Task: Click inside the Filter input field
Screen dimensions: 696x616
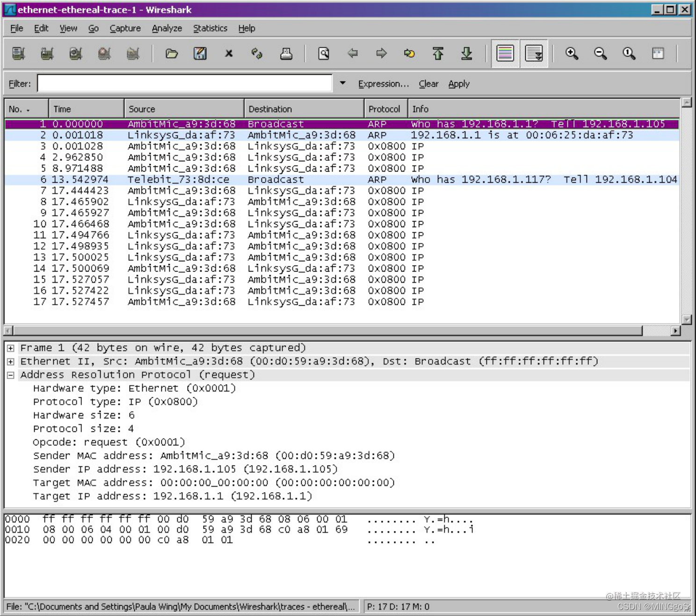Action: pyautogui.click(x=185, y=83)
